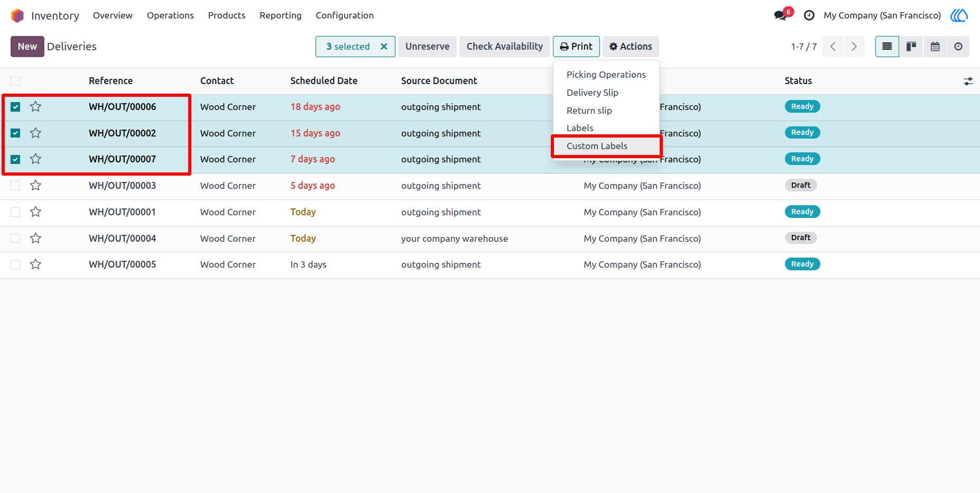Star the WH/OUT/00004 delivery
Image resolution: width=980 pixels, height=493 pixels.
coord(35,239)
